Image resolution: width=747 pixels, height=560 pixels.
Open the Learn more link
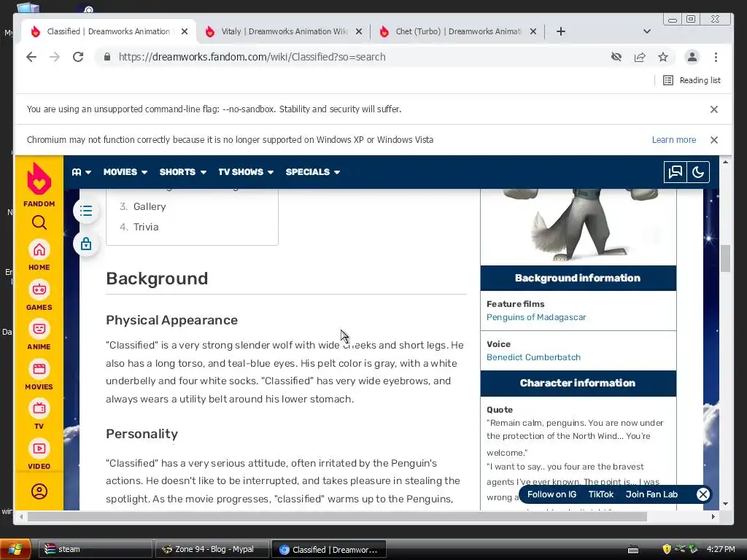pos(673,140)
